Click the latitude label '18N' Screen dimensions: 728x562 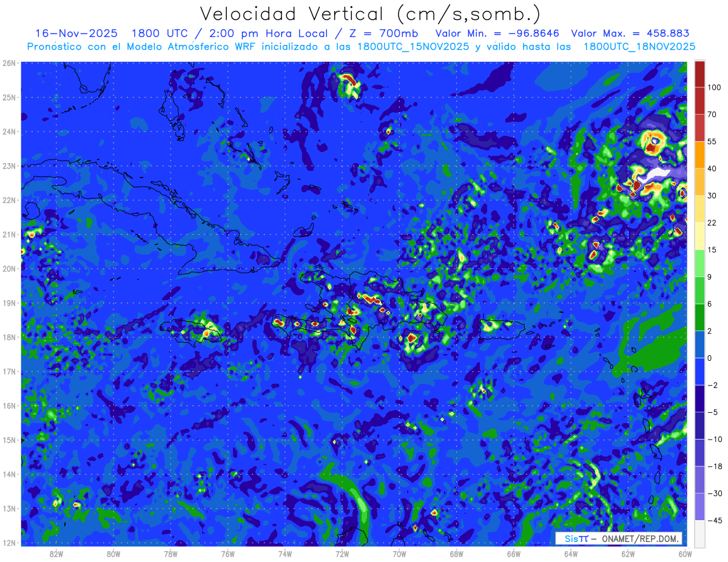[9, 337]
